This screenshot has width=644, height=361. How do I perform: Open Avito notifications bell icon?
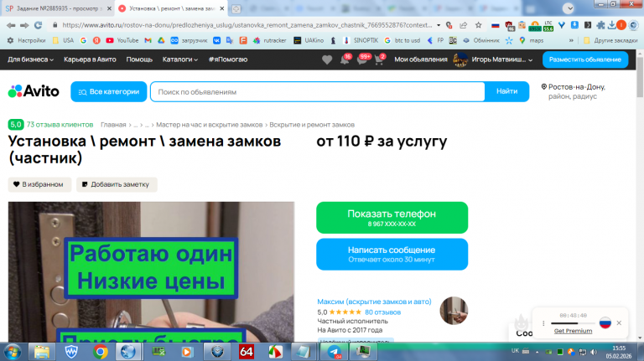tap(345, 60)
